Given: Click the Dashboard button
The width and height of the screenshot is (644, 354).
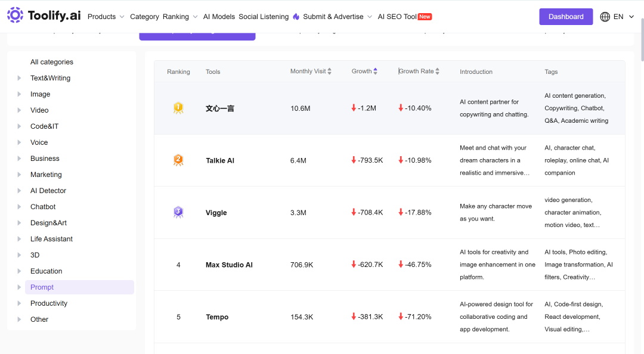Looking at the screenshot, I should coord(566,17).
